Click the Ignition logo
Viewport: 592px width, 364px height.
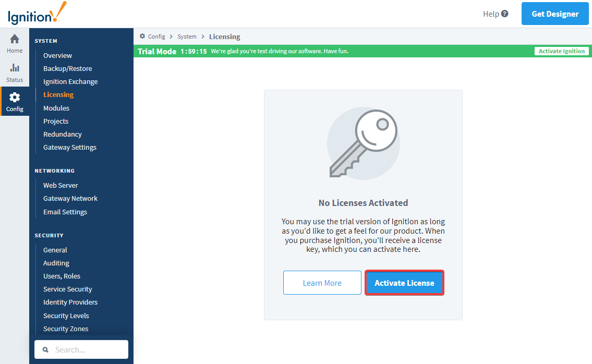(x=37, y=14)
